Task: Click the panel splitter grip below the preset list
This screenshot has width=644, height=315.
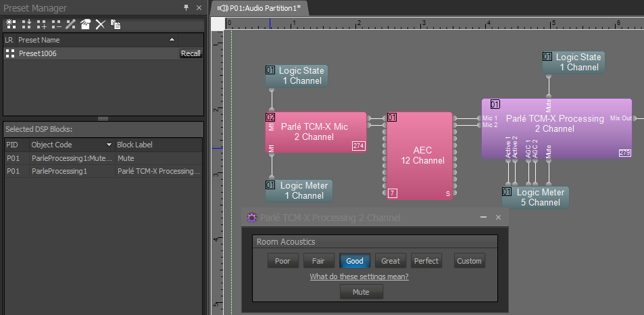Action: 103,119
